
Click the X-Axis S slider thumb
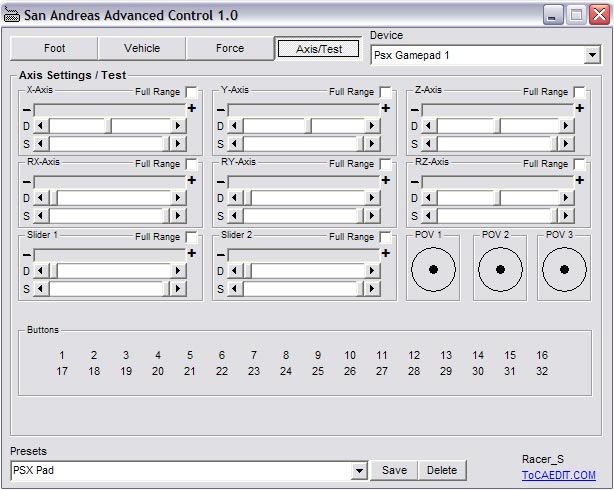[166, 144]
